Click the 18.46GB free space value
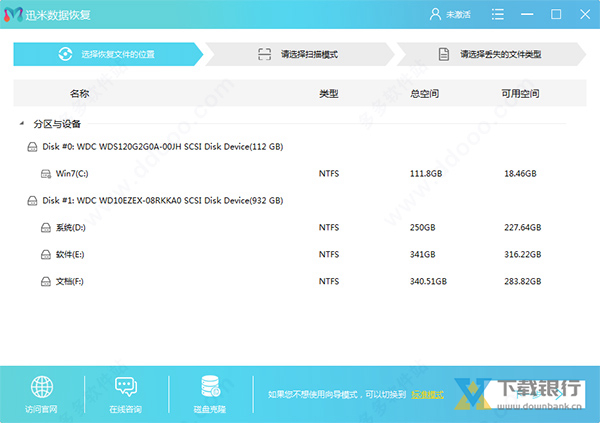600x423 pixels. (520, 173)
